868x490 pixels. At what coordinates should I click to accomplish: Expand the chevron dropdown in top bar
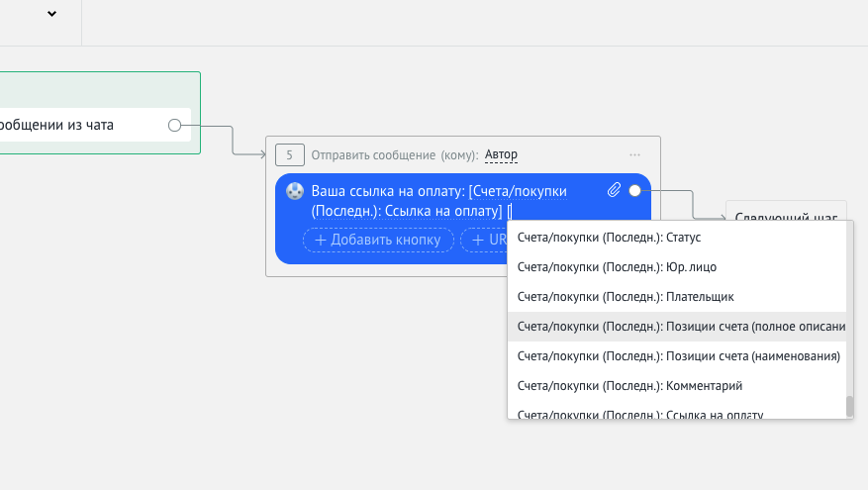pos(52,14)
